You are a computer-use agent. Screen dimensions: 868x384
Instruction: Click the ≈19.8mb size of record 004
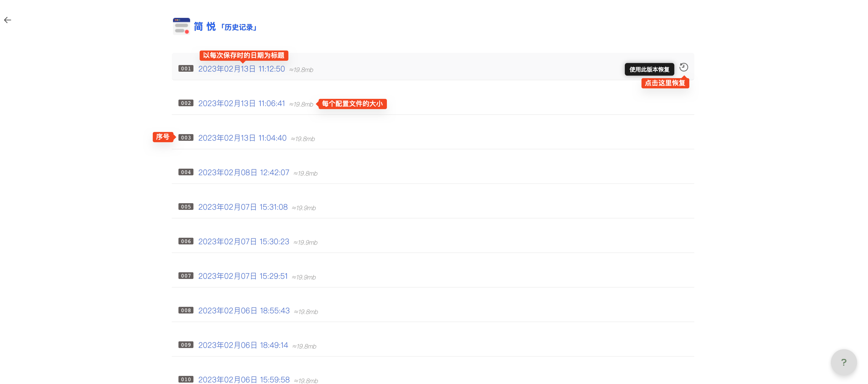pos(306,173)
